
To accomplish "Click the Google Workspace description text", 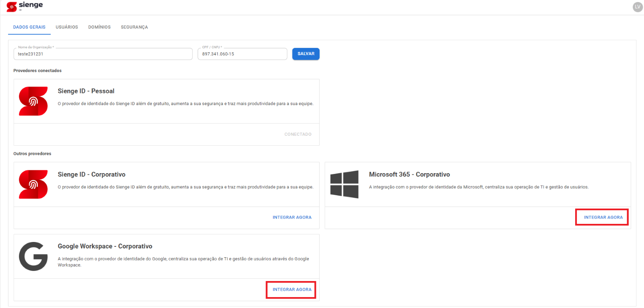I will point(183,262).
